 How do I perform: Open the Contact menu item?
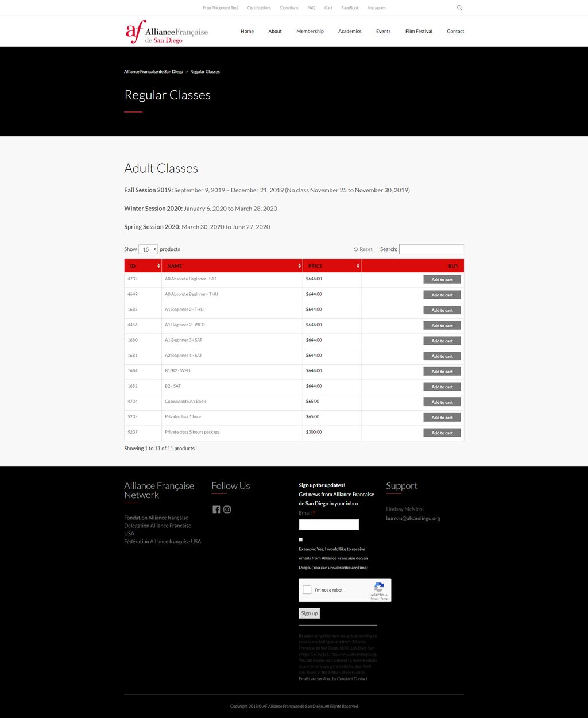(455, 31)
